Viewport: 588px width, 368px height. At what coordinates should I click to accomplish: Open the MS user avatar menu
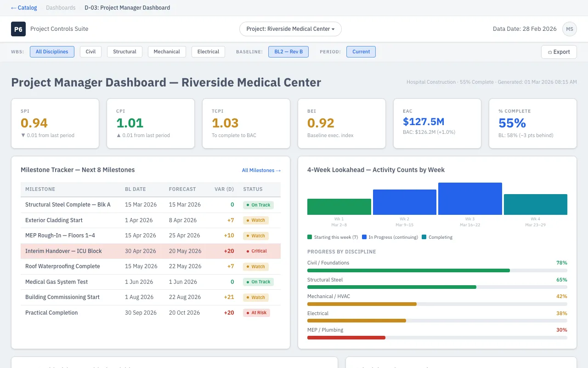point(570,29)
